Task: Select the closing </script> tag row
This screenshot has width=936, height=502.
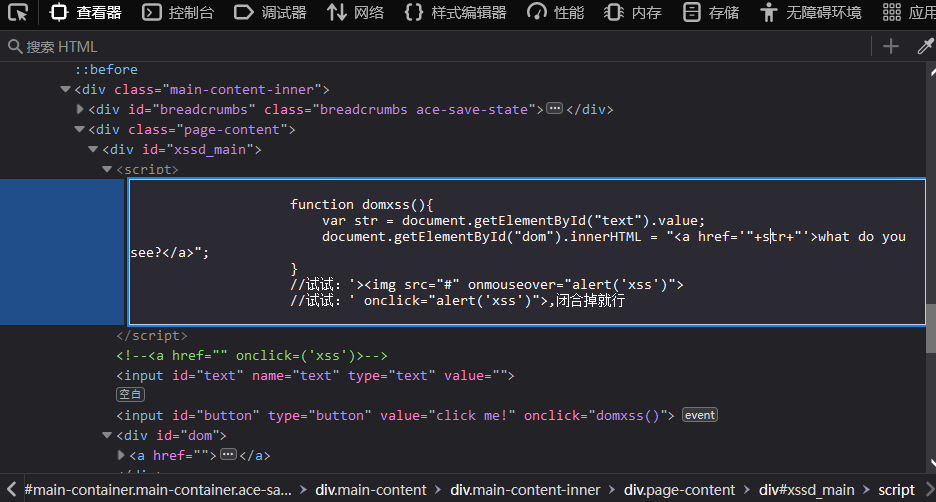Action: coord(152,335)
